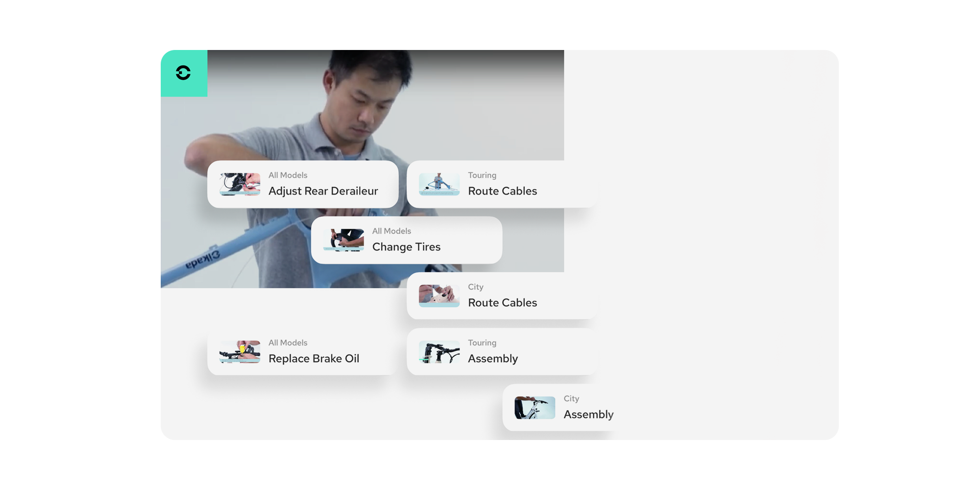The height and width of the screenshot is (490, 980).
Task: Click Route Cables title under City
Action: point(502,303)
